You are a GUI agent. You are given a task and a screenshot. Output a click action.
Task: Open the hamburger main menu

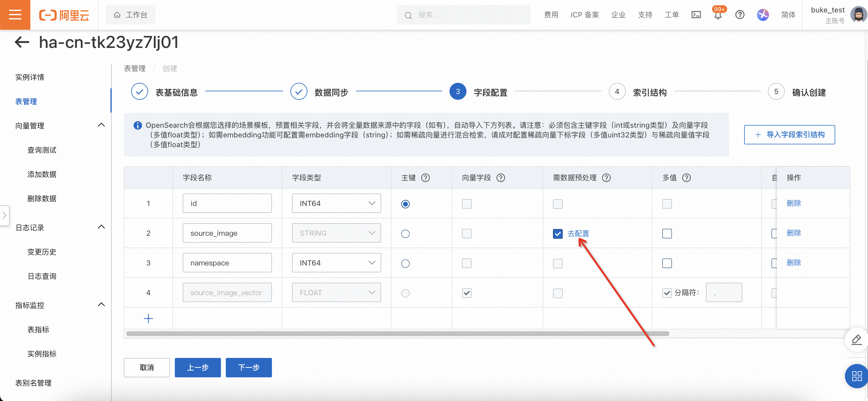[x=15, y=15]
